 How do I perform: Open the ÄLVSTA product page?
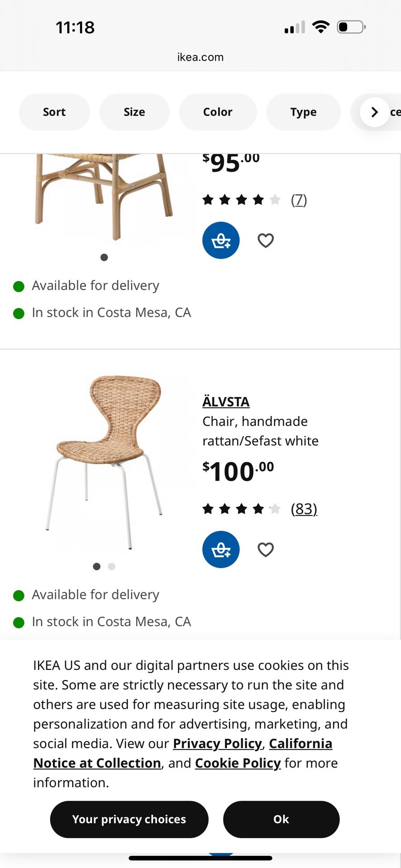[225, 401]
